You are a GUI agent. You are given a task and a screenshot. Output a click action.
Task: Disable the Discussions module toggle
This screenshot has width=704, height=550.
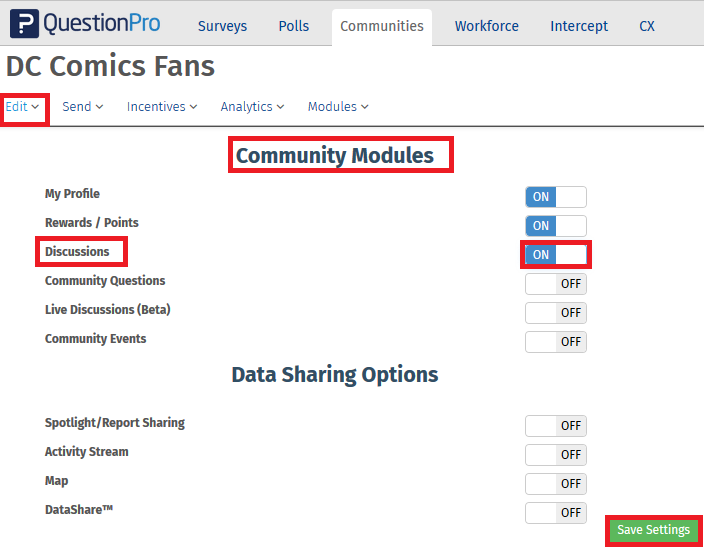pyautogui.click(x=555, y=255)
